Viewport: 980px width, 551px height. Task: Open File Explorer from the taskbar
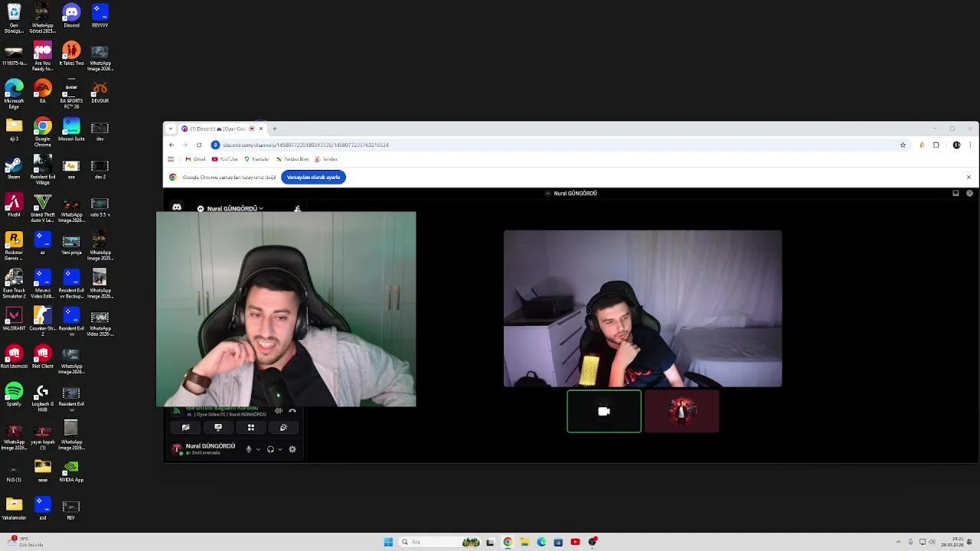[524, 542]
